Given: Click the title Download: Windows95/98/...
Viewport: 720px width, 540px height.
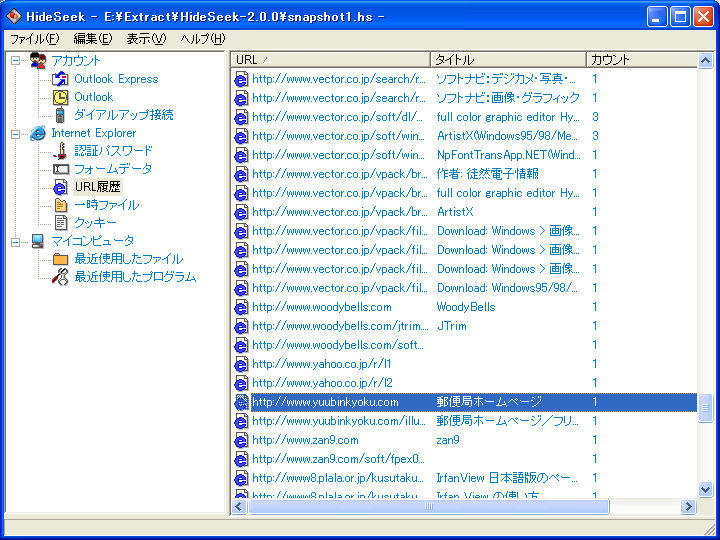Looking at the screenshot, I should pos(508,288).
